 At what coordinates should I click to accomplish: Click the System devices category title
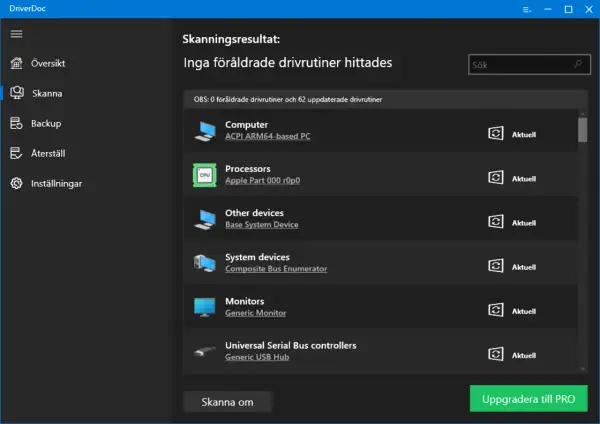pyautogui.click(x=257, y=257)
